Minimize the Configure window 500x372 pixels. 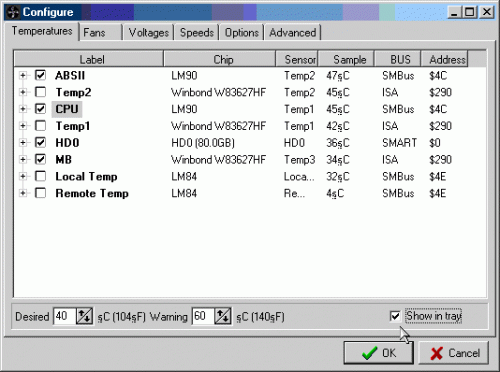point(454,12)
